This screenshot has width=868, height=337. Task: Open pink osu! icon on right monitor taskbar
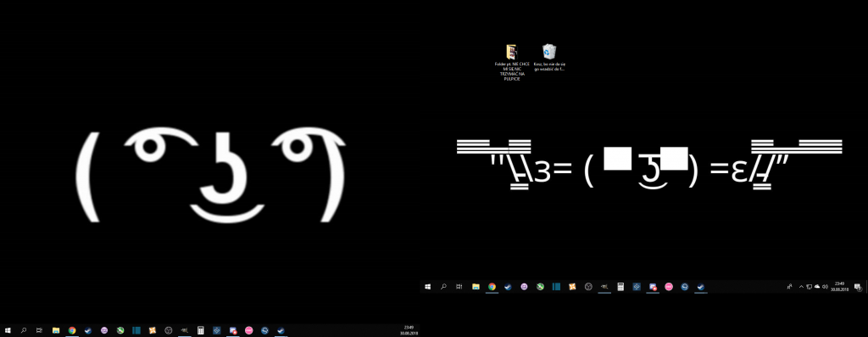(669, 287)
